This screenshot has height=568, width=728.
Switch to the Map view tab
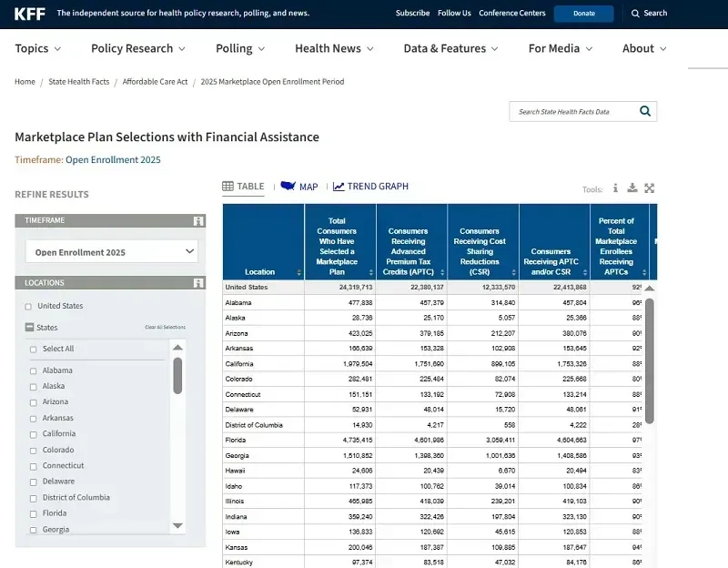click(299, 187)
